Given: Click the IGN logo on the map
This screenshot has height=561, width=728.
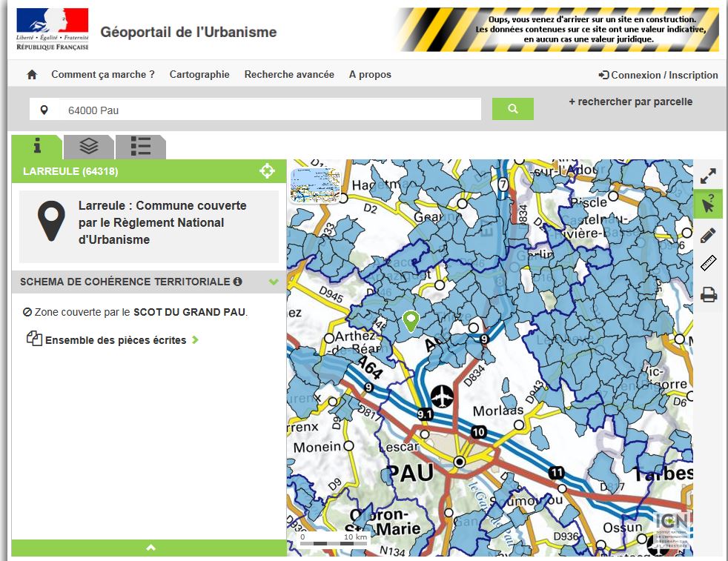Looking at the screenshot, I should pos(672,529).
